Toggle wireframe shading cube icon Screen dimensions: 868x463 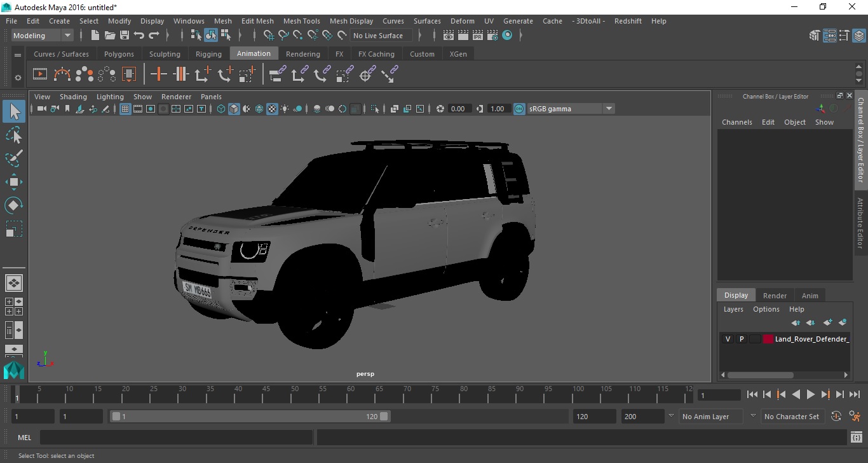pos(221,109)
